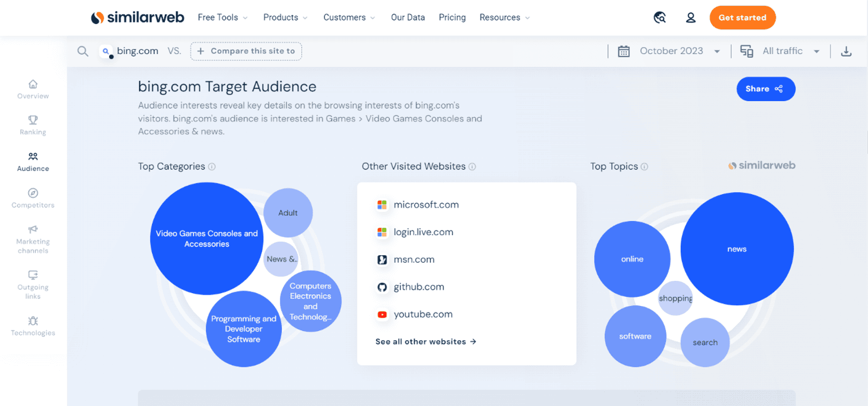Click the Similarweb logo in header
The width and height of the screenshot is (868, 406).
138,18
